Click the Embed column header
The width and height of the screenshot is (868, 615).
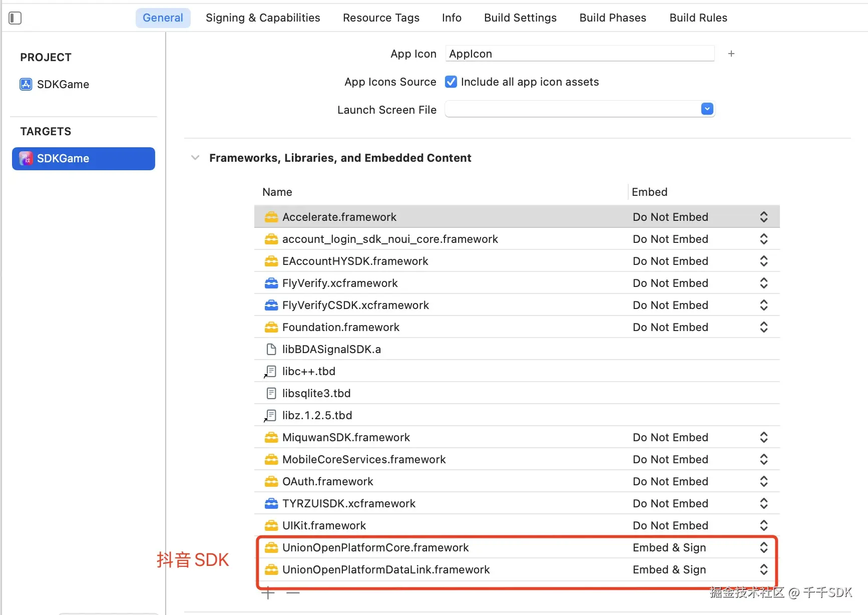coord(649,192)
